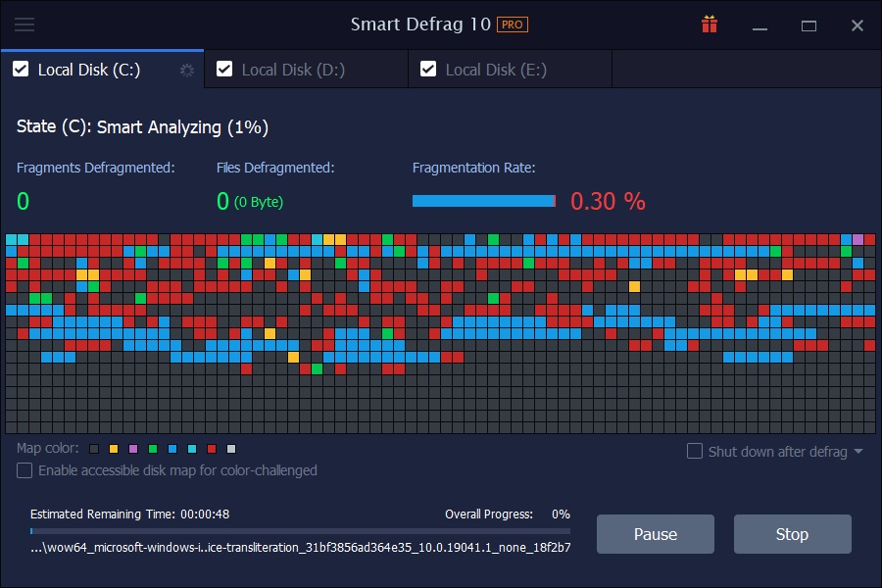Enable accessible disk map for color-challenged
882x588 pixels.
24,470
